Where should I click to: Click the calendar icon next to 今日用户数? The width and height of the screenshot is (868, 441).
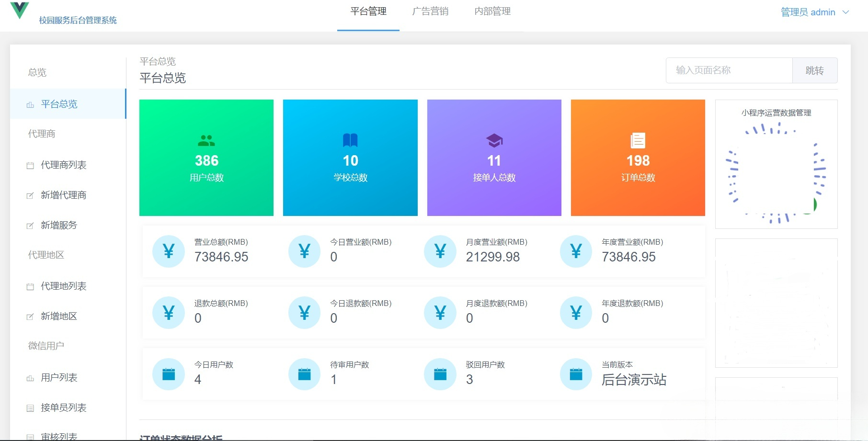click(168, 374)
